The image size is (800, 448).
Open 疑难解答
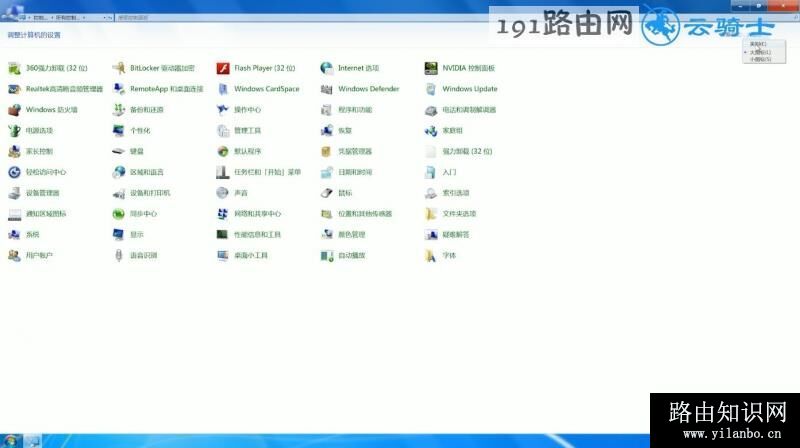click(447, 235)
